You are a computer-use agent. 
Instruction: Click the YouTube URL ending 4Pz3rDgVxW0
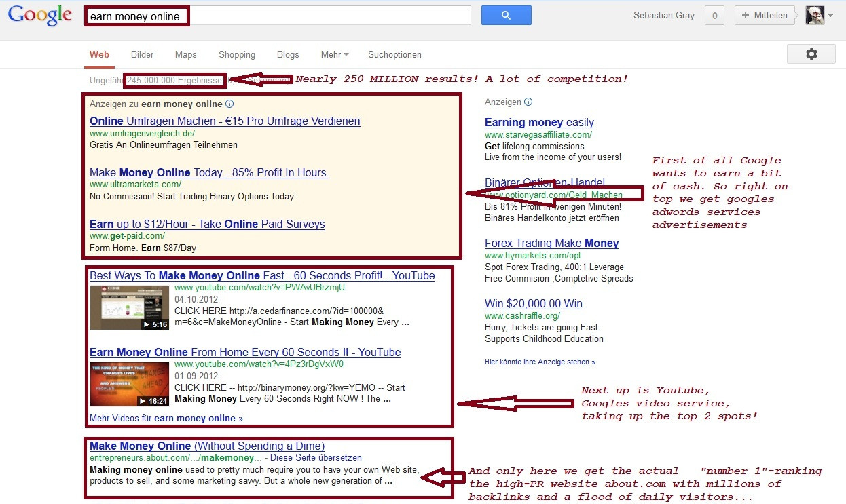point(259,364)
